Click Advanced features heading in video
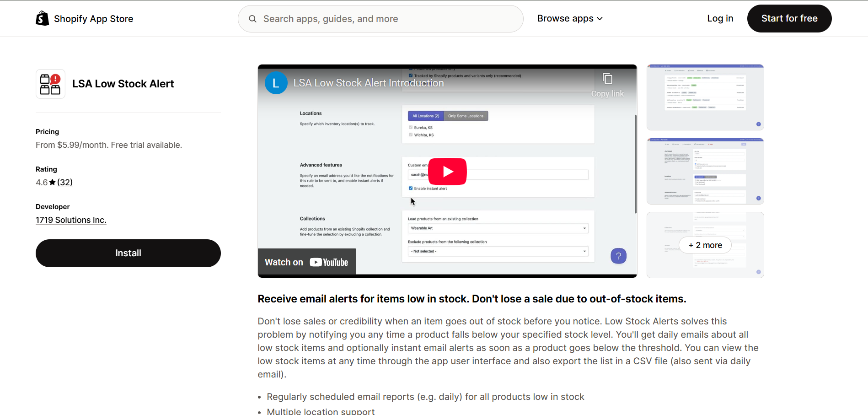Screen dimensions: 868x415 [321, 165]
